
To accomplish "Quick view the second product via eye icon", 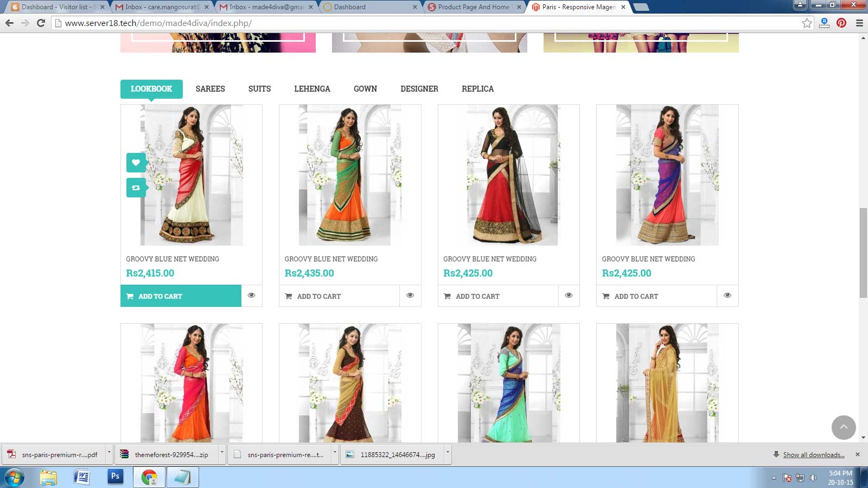I will (x=410, y=296).
